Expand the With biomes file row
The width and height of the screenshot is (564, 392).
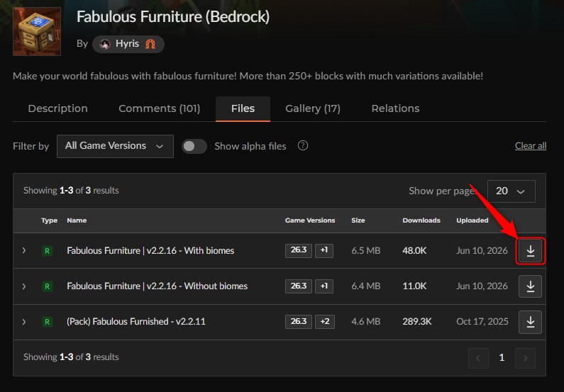[x=24, y=250]
